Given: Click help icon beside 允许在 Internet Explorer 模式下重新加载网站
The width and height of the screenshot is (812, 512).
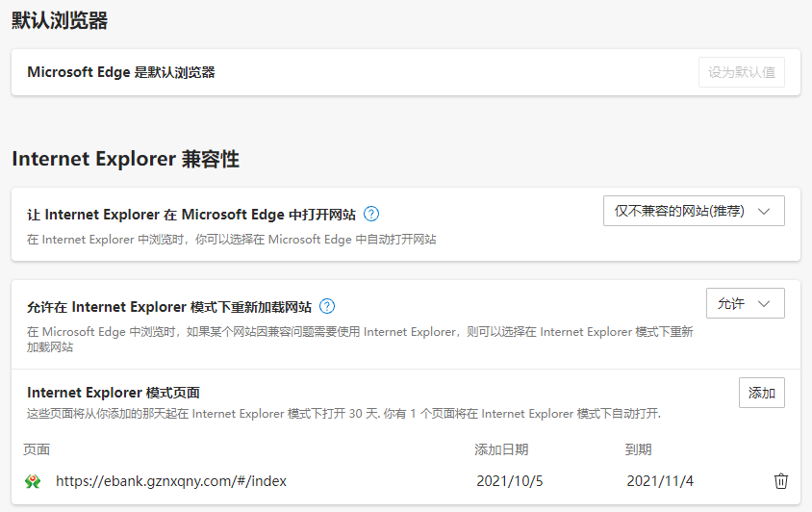Looking at the screenshot, I should click(x=327, y=307).
